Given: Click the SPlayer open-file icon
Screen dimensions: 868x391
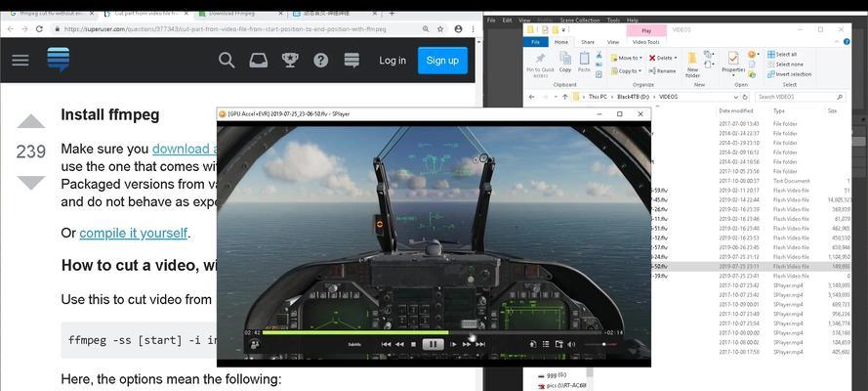Looking at the screenshot, I should pos(532,344).
